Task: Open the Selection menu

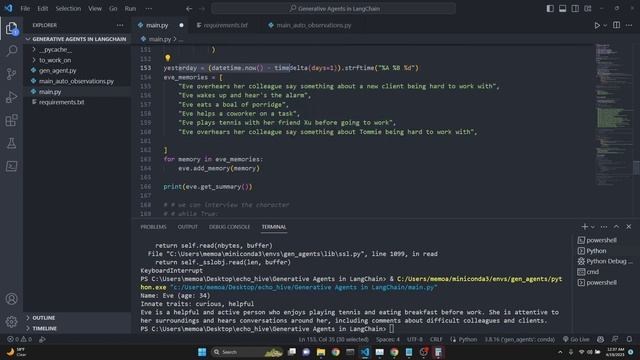Action: coord(68,9)
